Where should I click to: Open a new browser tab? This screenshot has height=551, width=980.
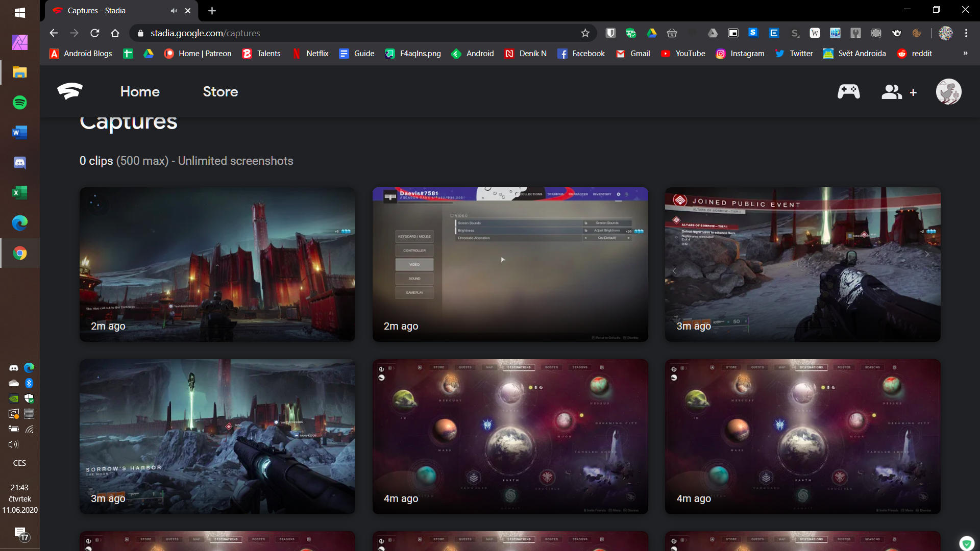(212, 11)
